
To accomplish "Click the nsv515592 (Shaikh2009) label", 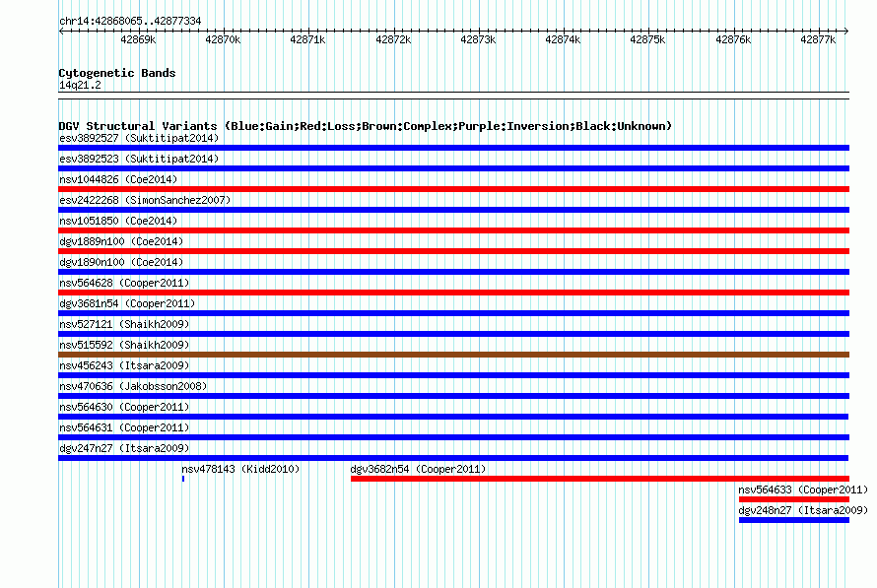I will [124, 345].
